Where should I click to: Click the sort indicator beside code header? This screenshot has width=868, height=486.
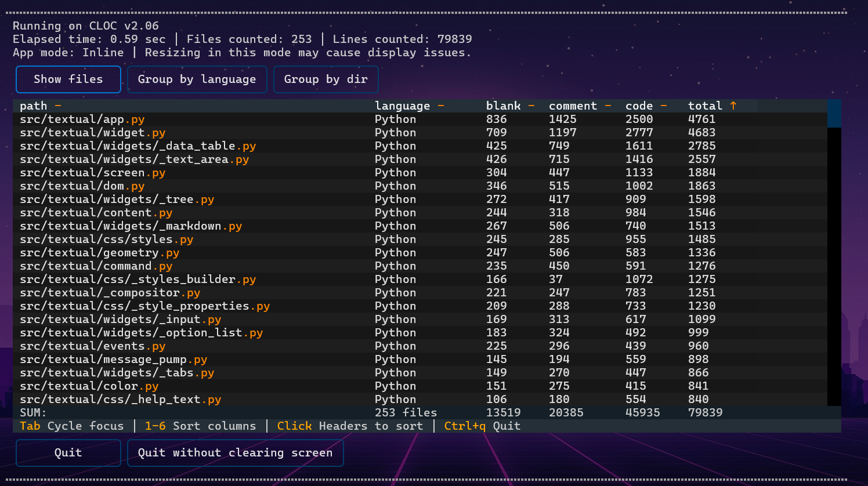point(663,106)
